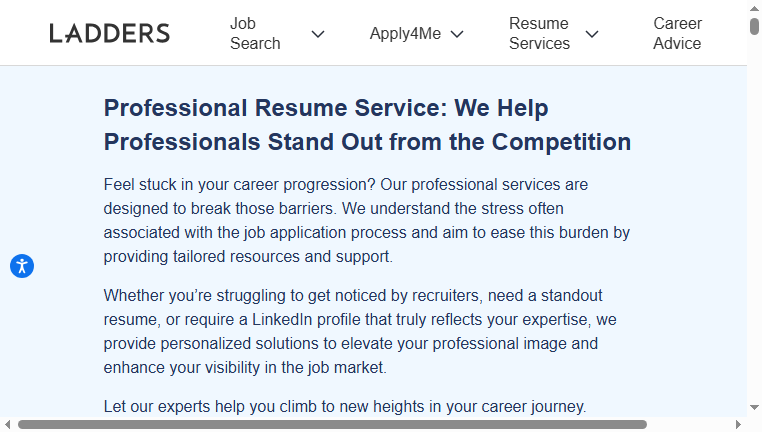Click the Professional Resume Service heading
Image resolution: width=762 pixels, height=432 pixels.
367,125
